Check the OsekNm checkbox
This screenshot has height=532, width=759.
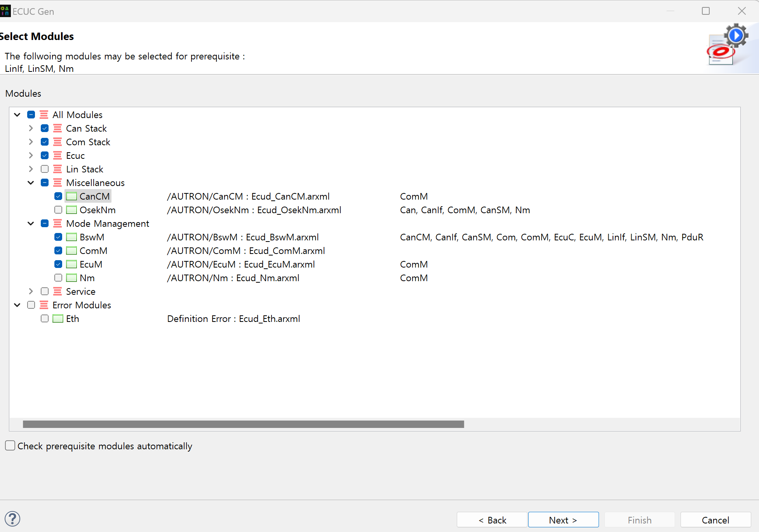point(58,210)
